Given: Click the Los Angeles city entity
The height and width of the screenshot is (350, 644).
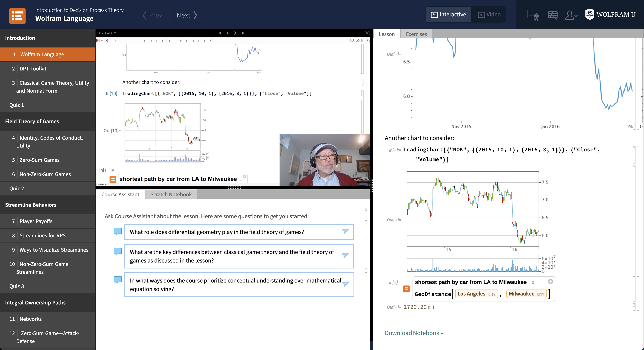Looking at the screenshot, I should tap(476, 294).
